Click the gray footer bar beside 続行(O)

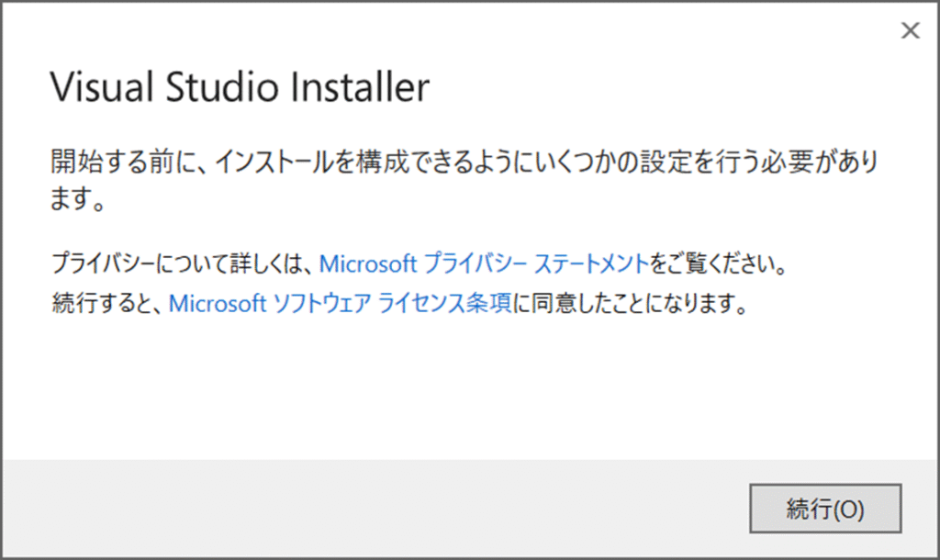tap(372, 509)
